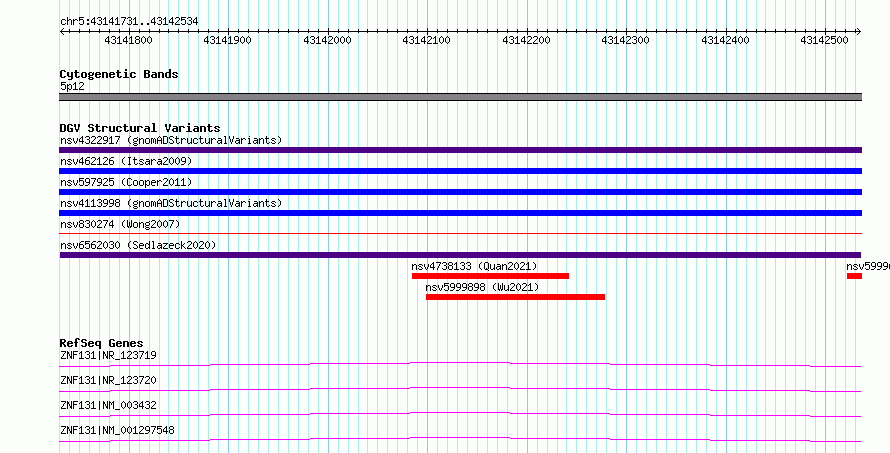
Task: Click the ZNF131|NM_001297548 magenta transcript line
Action: click(x=460, y=439)
